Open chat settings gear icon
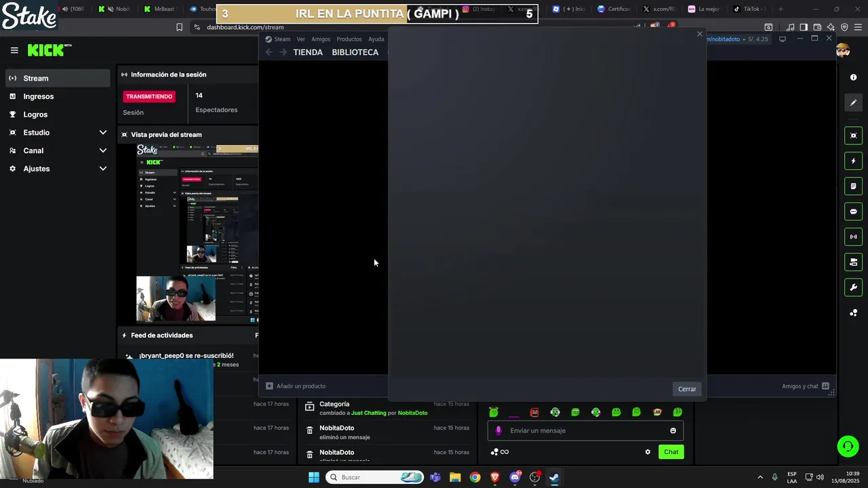The image size is (868, 488). (648, 452)
